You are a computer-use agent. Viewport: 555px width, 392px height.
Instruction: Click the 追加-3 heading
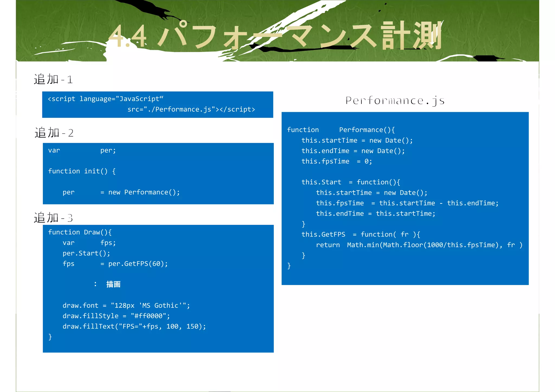(x=53, y=218)
